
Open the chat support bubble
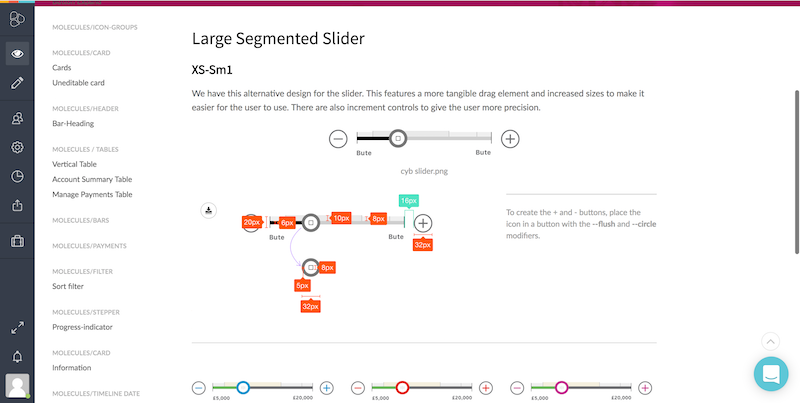(x=771, y=374)
